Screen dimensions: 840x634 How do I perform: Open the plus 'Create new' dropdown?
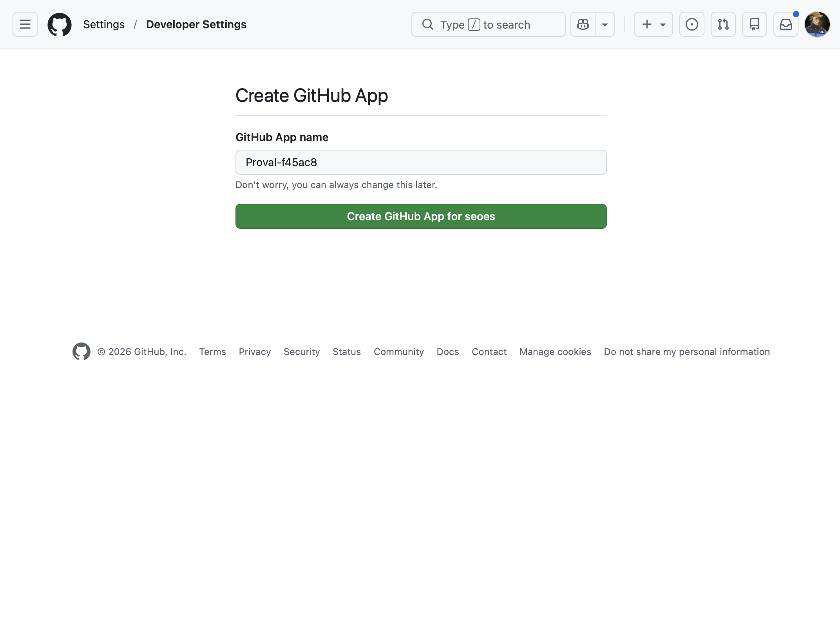[654, 24]
